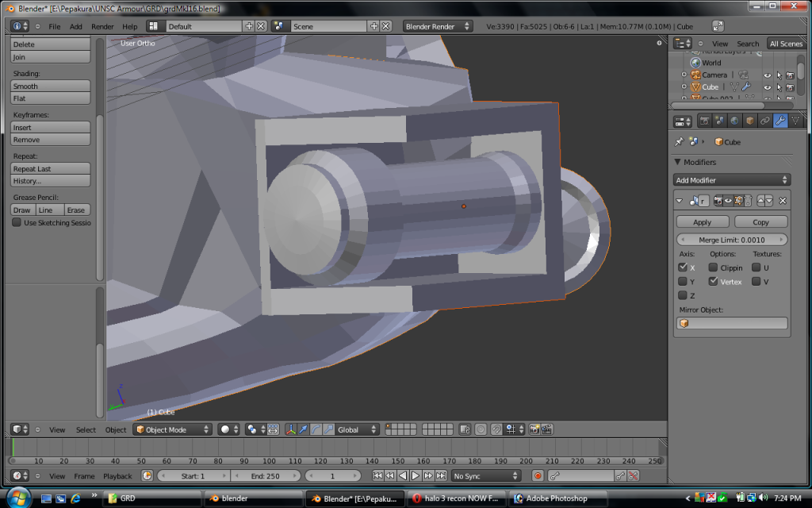Toggle the snap magnet icon

496,429
